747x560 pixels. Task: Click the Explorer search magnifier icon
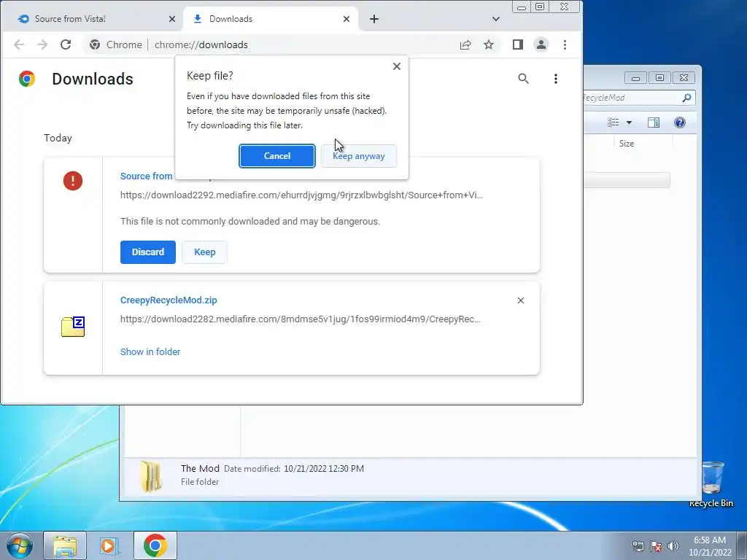pos(686,98)
